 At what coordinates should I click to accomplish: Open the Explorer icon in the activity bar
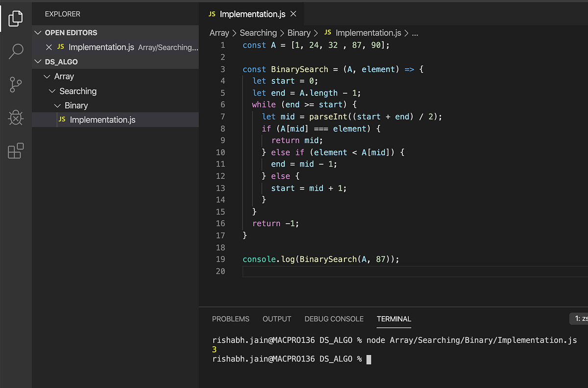click(x=15, y=18)
